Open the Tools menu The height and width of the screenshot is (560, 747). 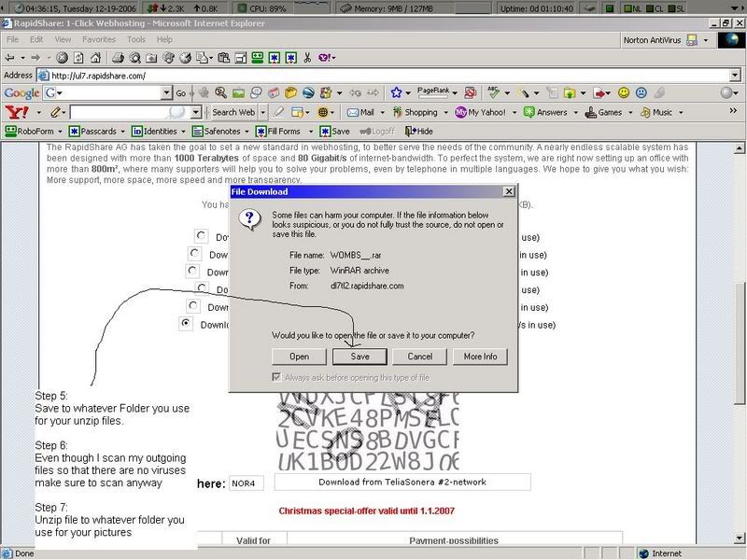[136, 40]
